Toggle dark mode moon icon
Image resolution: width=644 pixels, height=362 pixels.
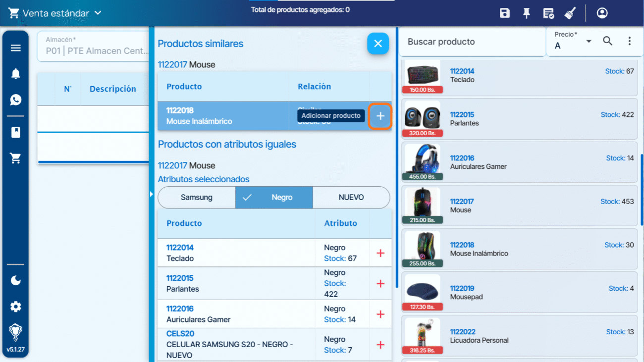(16, 281)
